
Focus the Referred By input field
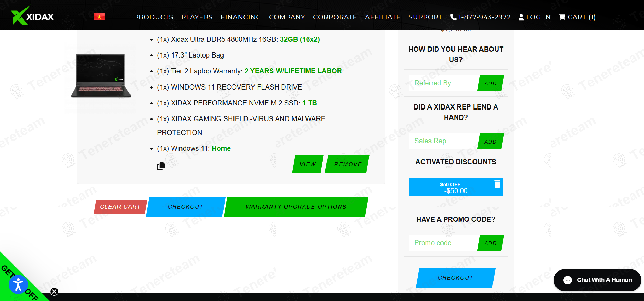(x=444, y=83)
